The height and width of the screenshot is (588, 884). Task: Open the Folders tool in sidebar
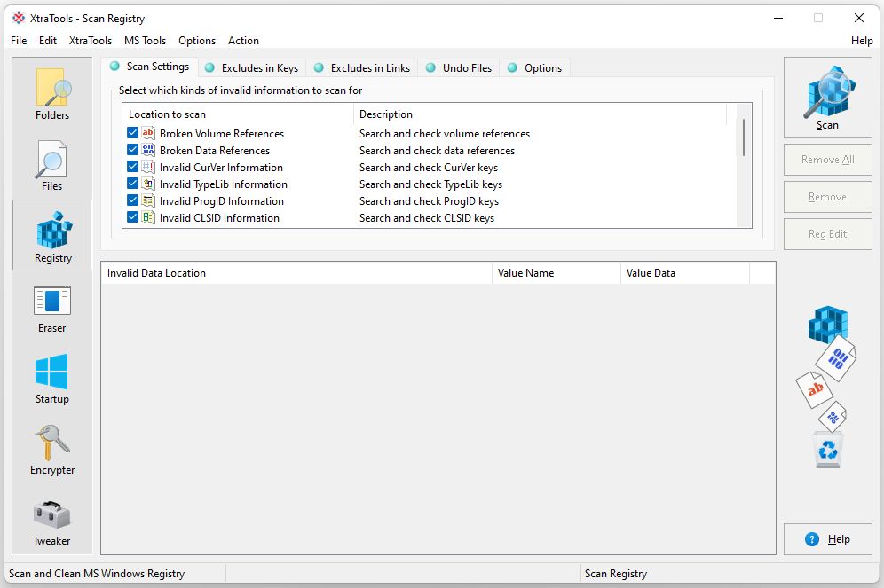(x=52, y=93)
